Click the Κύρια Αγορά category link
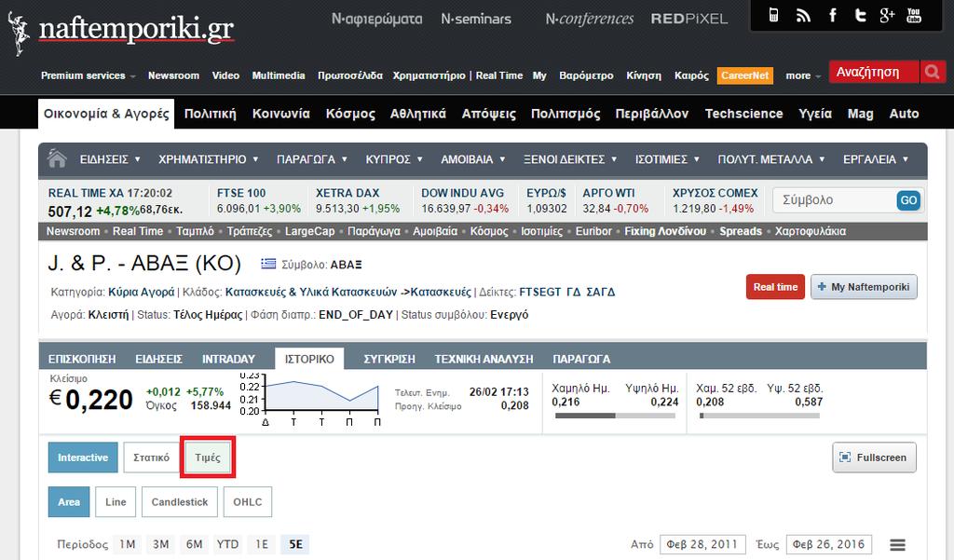The width and height of the screenshot is (954, 560). pos(142,293)
